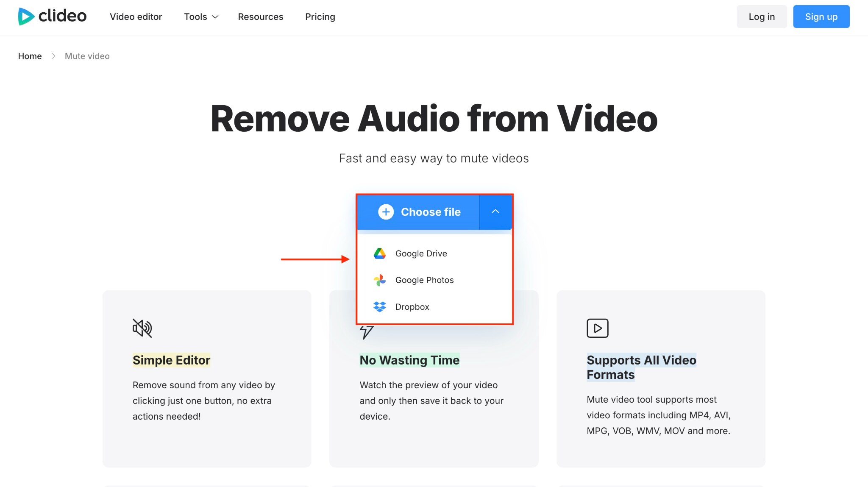This screenshot has height=487, width=868.
Task: Open the Resources page
Action: coord(260,17)
